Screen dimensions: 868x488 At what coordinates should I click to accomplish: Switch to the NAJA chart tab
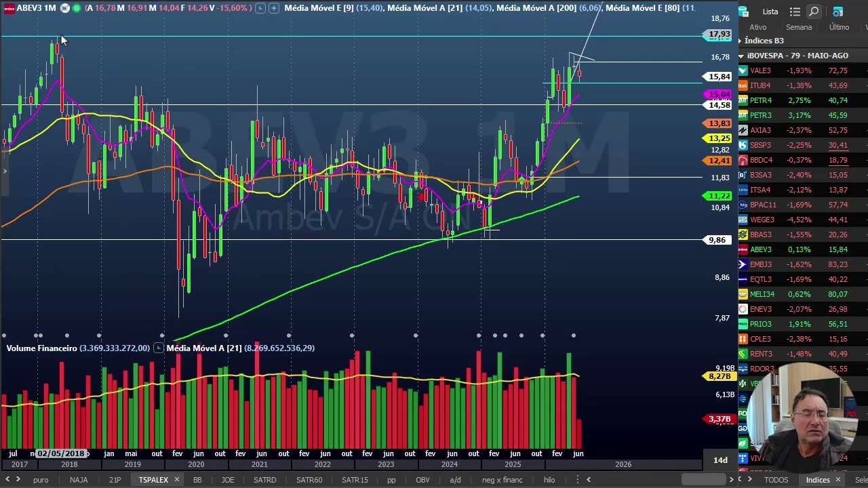coord(79,480)
